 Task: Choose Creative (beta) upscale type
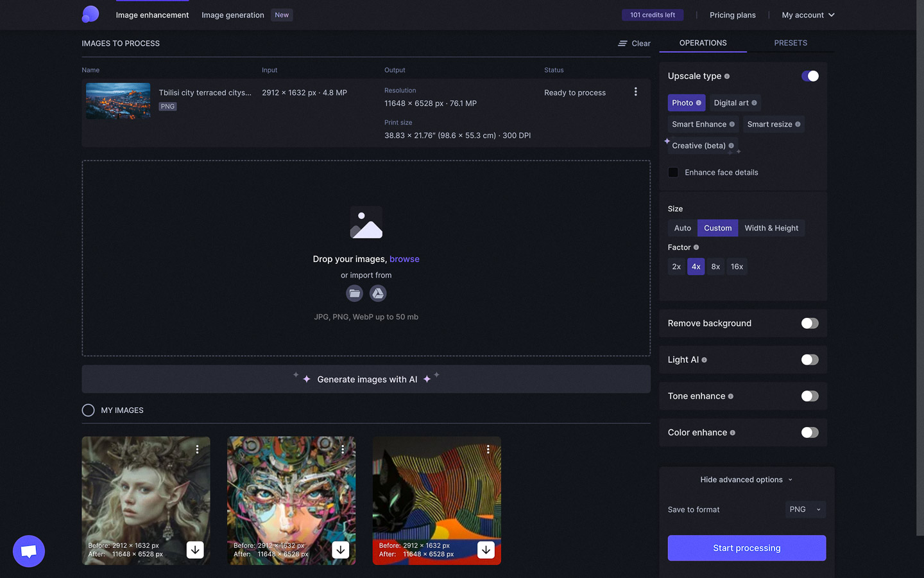703,146
